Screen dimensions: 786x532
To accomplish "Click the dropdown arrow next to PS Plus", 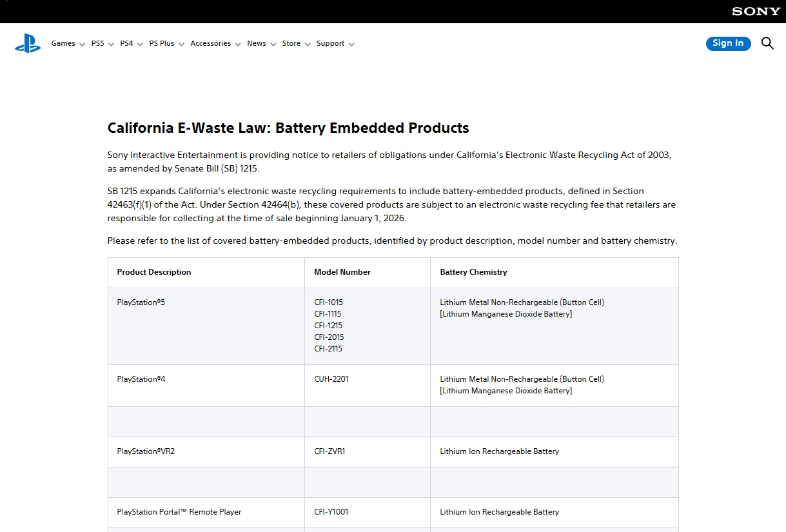I will coord(181,44).
